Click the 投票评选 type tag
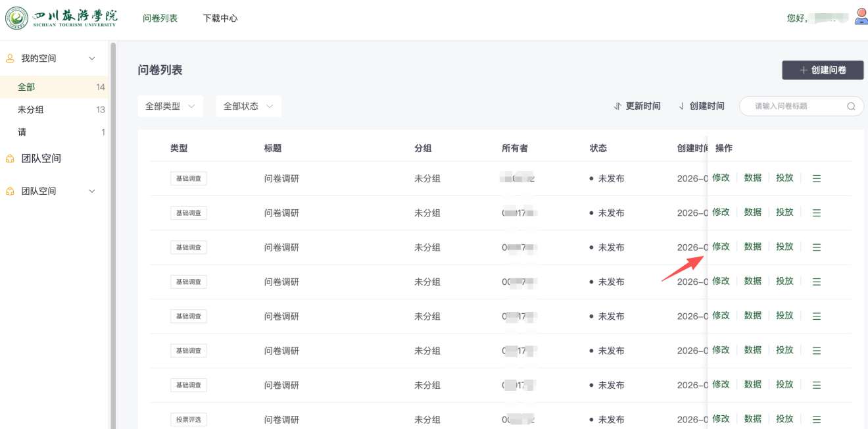The image size is (868, 429). coord(189,419)
